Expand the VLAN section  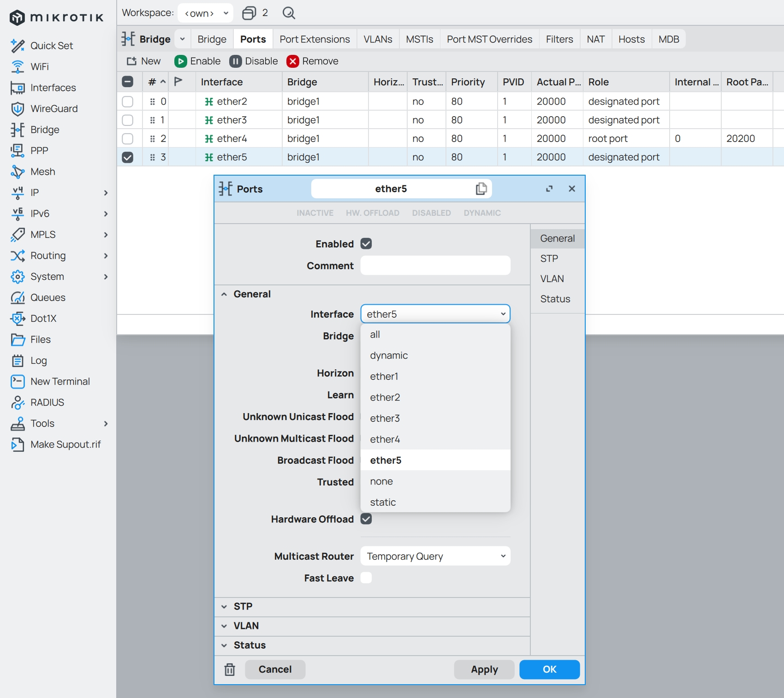[x=372, y=626]
